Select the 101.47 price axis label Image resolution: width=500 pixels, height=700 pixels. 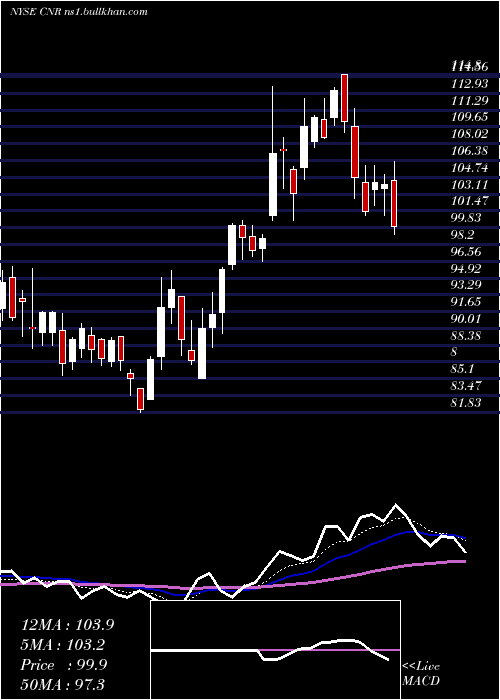(469, 201)
